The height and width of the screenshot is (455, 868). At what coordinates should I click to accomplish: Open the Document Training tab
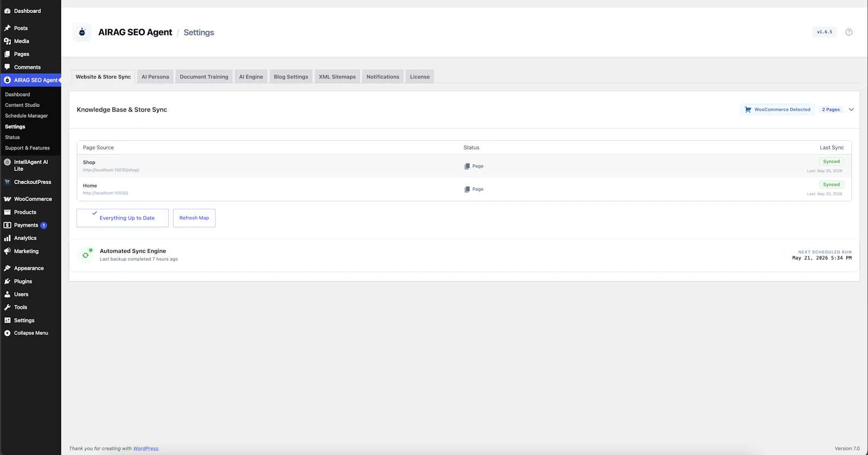coord(204,77)
